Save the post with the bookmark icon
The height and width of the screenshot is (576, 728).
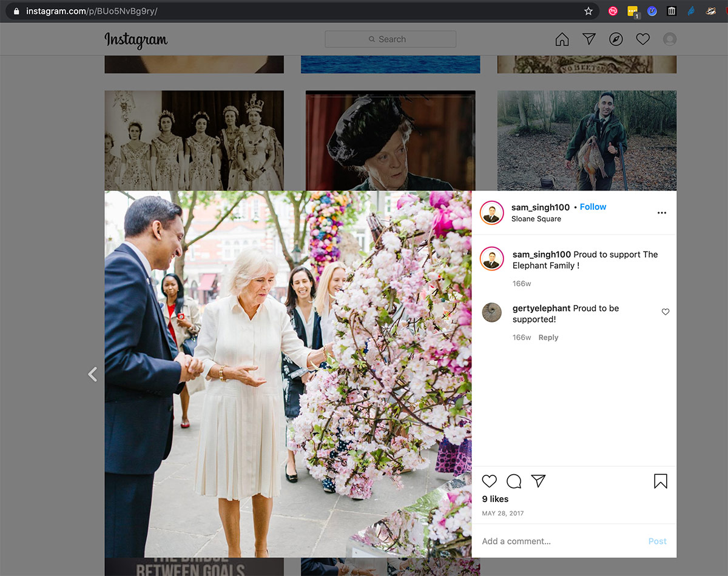[x=660, y=481]
